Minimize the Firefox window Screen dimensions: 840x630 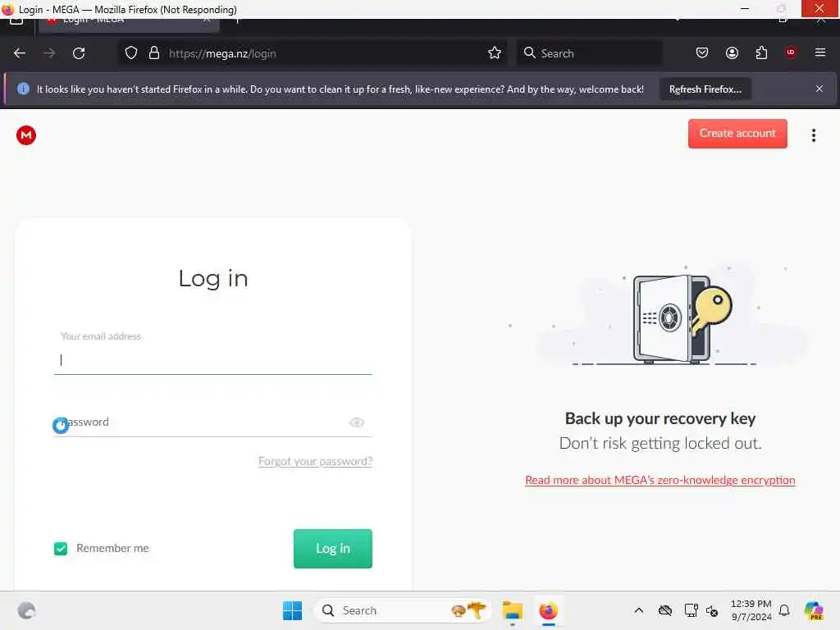pyautogui.click(x=745, y=8)
